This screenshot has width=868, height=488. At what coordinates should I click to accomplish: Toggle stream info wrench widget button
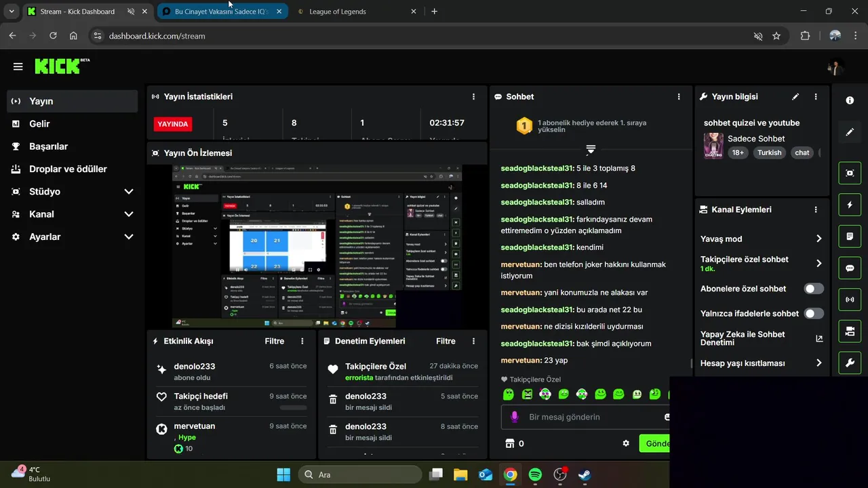click(850, 363)
